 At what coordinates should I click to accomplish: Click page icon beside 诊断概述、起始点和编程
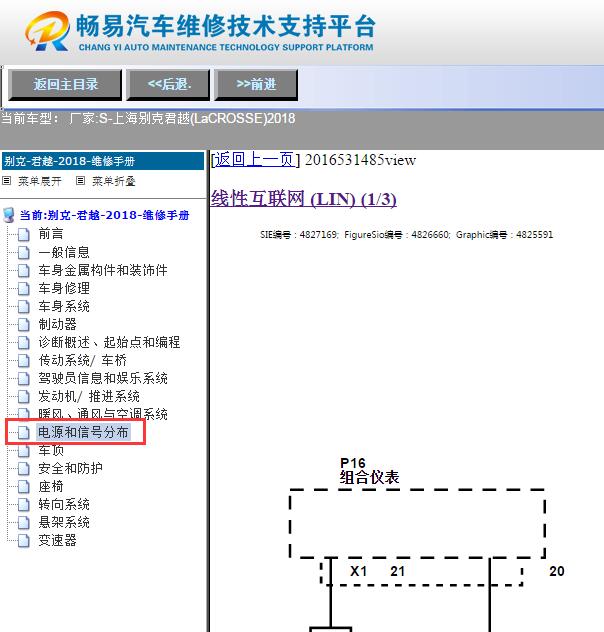pos(23,343)
